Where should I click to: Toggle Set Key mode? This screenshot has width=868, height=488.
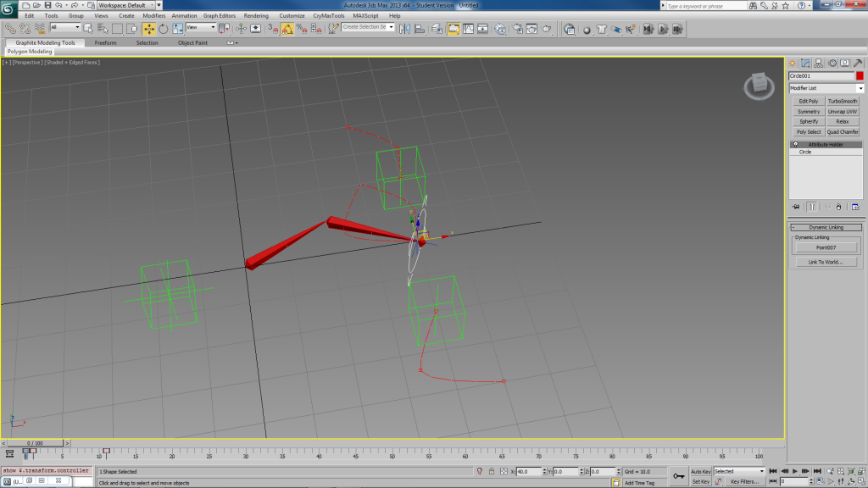coord(700,481)
